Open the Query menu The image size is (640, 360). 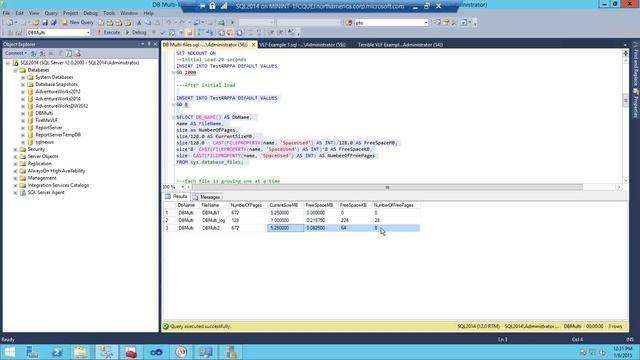coord(51,13)
